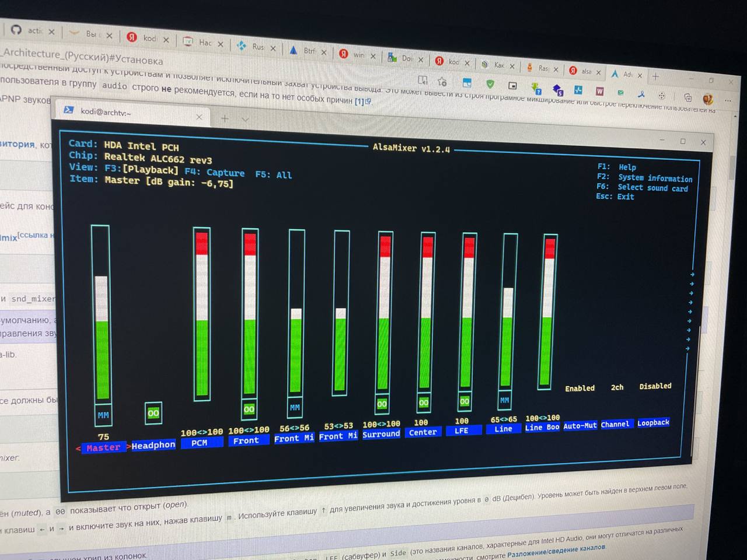
Task: Click the F4 Capture view
Action: coord(215,172)
